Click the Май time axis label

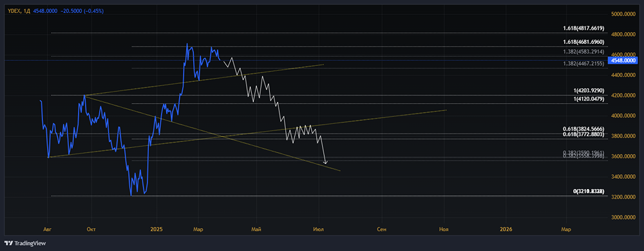pyautogui.click(x=256, y=229)
